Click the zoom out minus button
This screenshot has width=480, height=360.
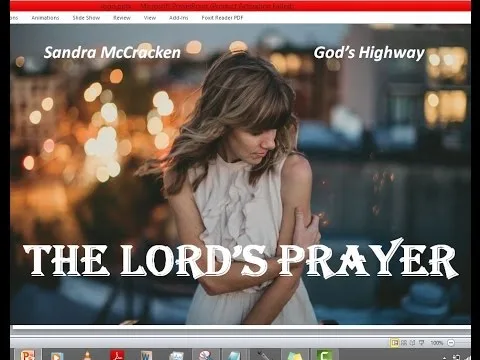pos(451,343)
